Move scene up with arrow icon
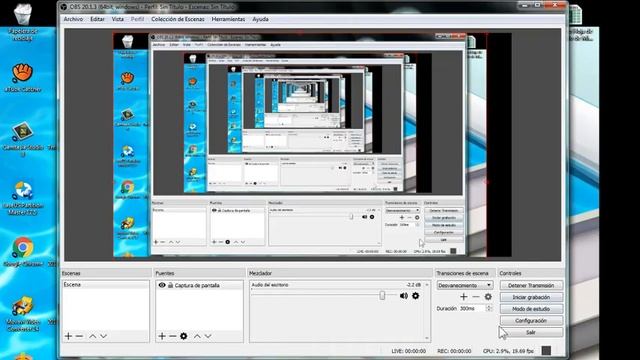The height and width of the screenshot is (360, 640). tap(93, 336)
